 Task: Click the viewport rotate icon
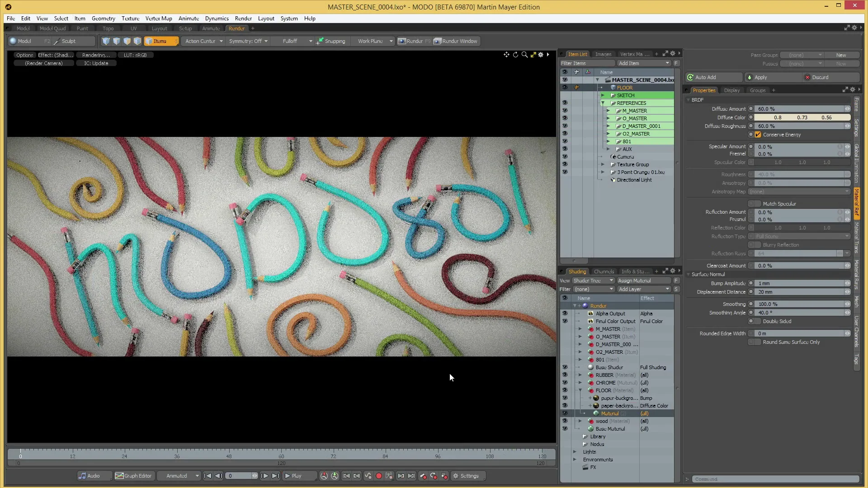(x=515, y=55)
